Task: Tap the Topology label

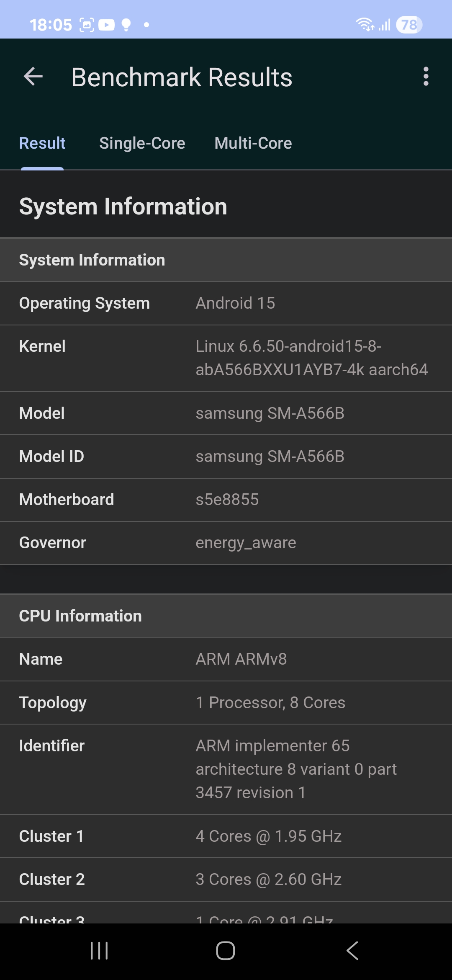Action: [53, 703]
